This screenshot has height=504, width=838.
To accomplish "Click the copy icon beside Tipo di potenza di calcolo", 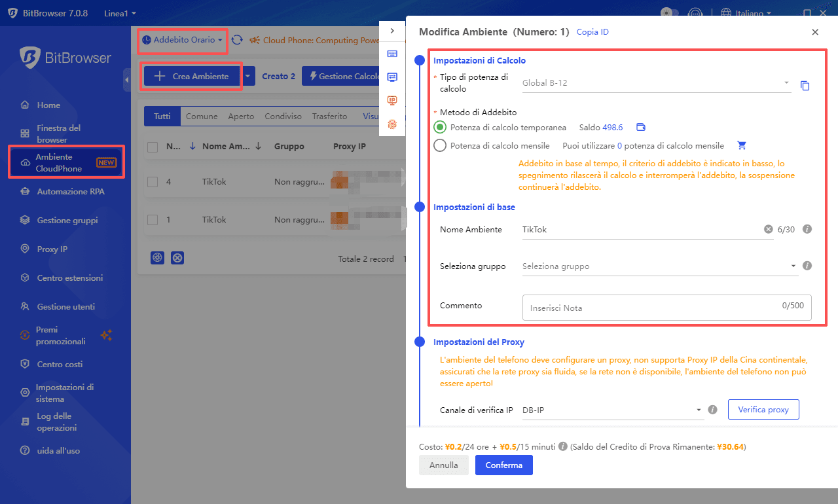I will 805,86.
